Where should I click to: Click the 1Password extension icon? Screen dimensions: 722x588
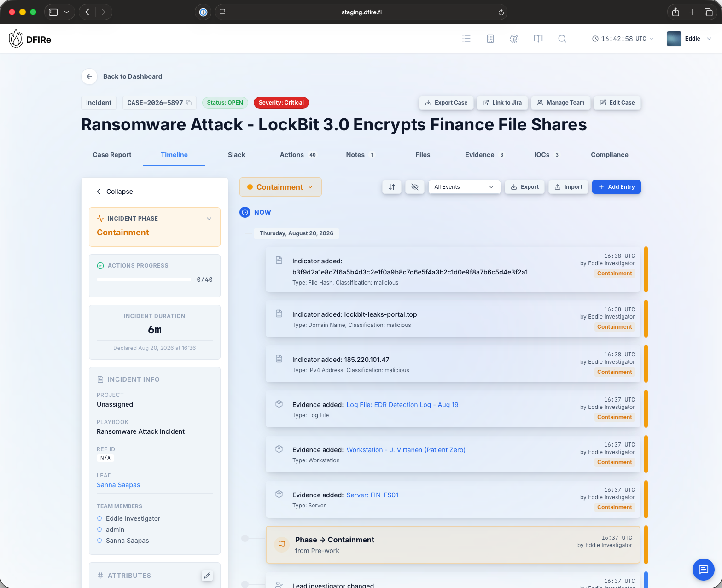(203, 12)
